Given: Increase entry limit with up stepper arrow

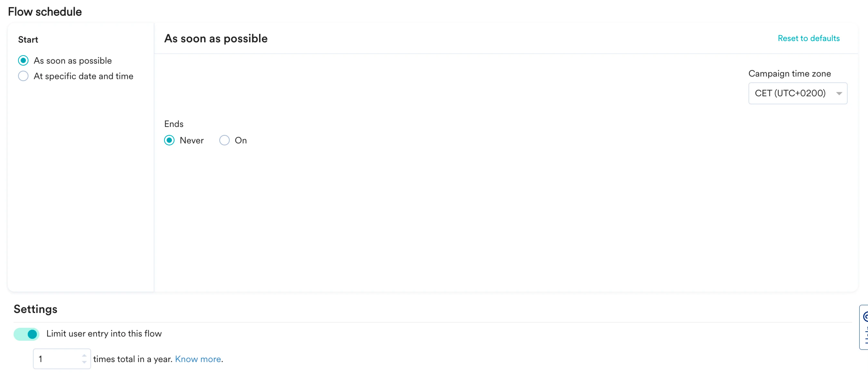Looking at the screenshot, I should (x=84, y=355).
